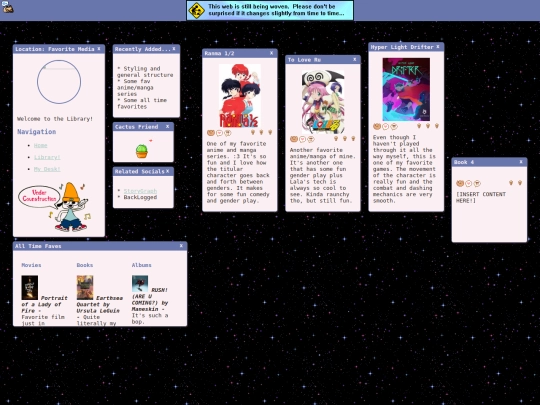Click the last cone rating icon in Book 4
Viewport: 540px width, 405px height.
click(520, 183)
